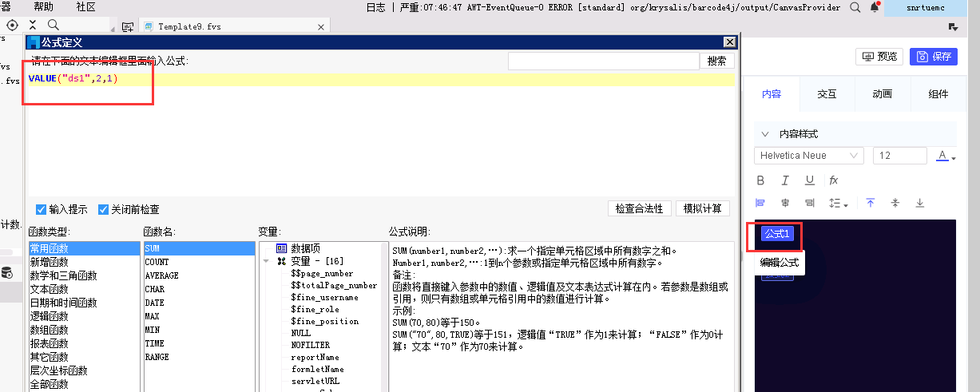The width and height of the screenshot is (980, 392).
Task: Collapse the 变量 - [16] tree node
Action: pos(266,261)
